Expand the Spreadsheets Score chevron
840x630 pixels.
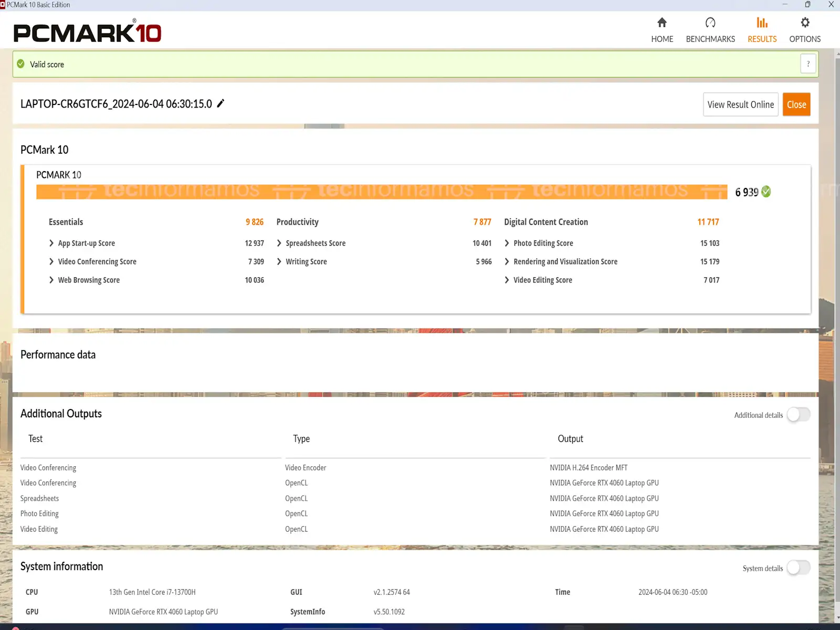pyautogui.click(x=279, y=243)
